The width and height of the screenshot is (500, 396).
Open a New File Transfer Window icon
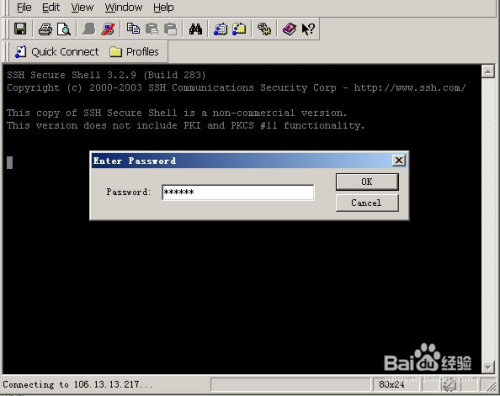(x=239, y=29)
